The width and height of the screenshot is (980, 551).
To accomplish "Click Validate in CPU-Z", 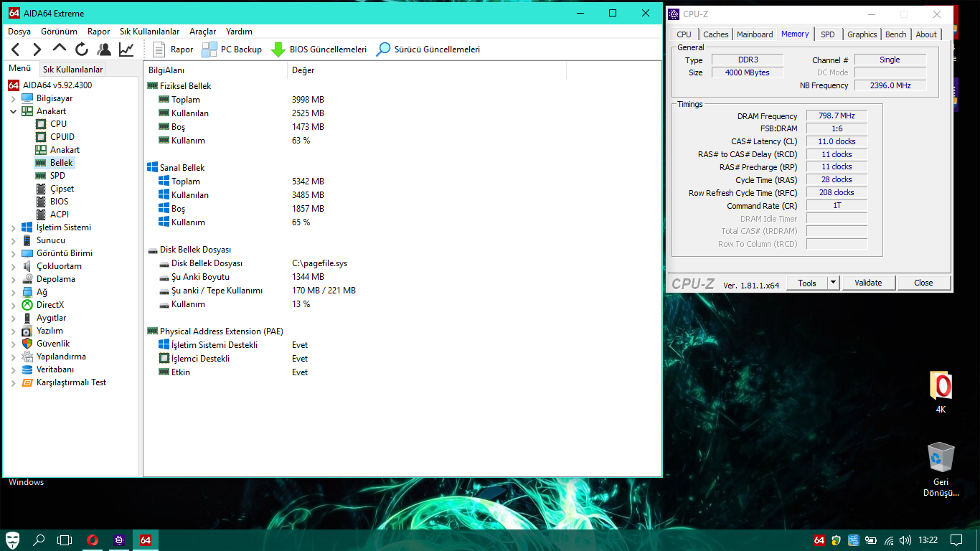I will point(868,283).
